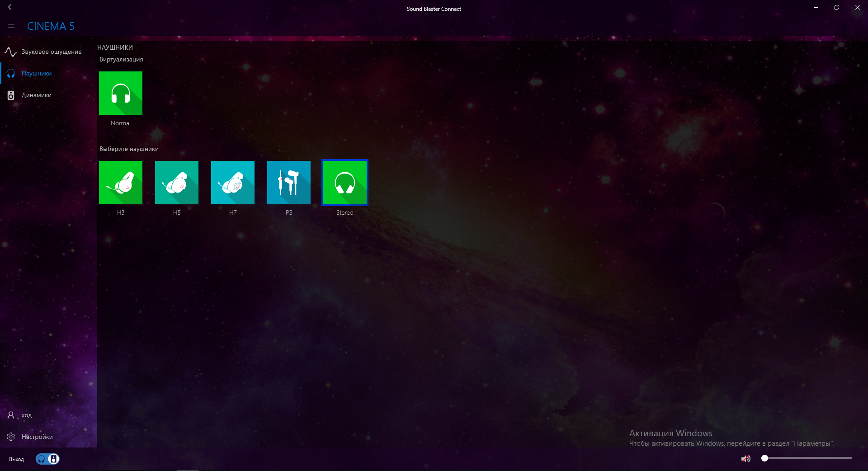Open the ход account entry
The width and height of the screenshot is (868, 471).
[48, 415]
